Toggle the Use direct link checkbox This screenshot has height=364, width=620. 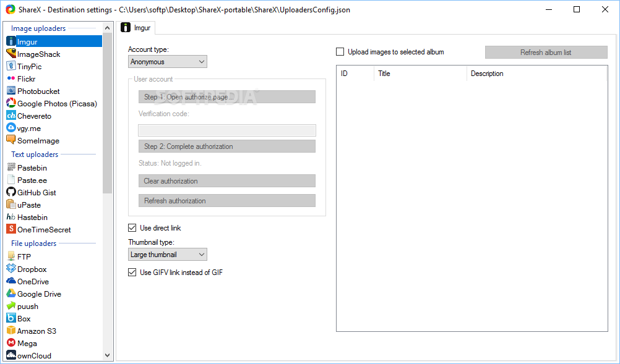132,228
